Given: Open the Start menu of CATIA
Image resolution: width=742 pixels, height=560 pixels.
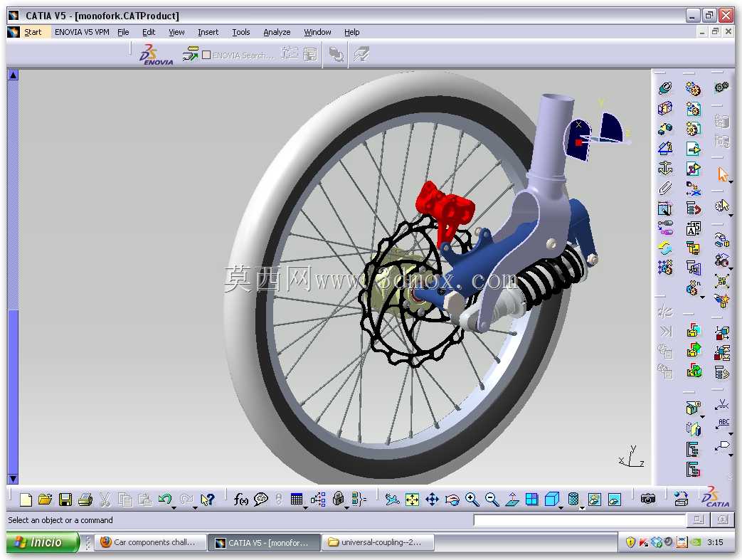Looking at the screenshot, I should [x=33, y=32].
